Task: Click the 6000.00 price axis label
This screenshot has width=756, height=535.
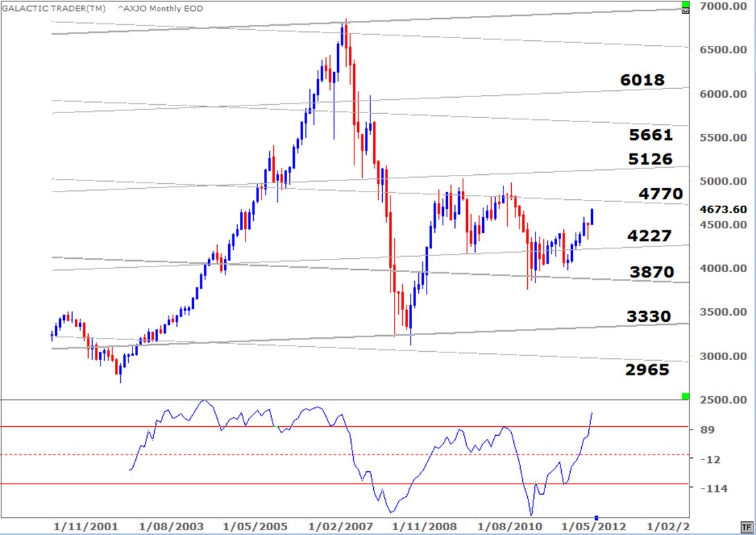Action: (x=723, y=94)
